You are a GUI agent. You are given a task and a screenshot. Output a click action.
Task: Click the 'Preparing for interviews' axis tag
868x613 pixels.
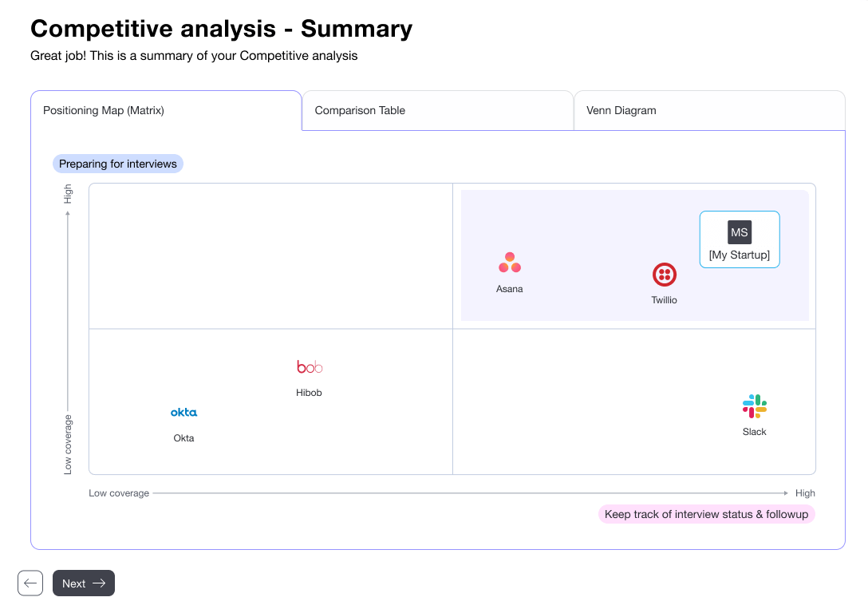pyautogui.click(x=118, y=164)
